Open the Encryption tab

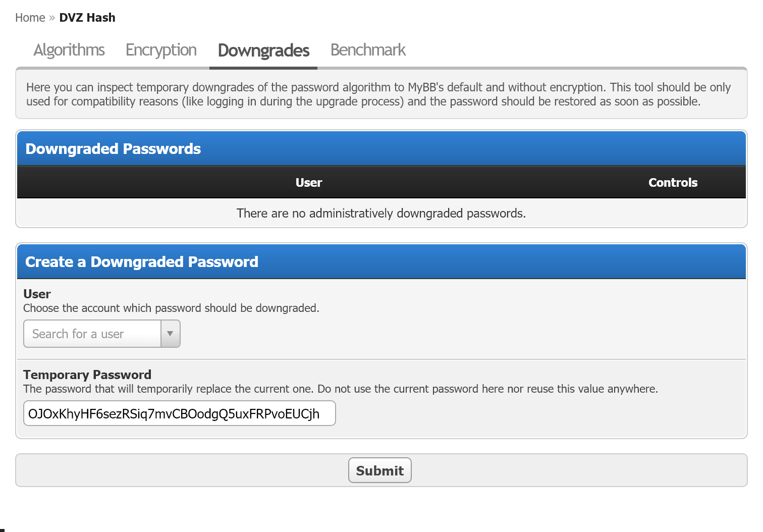click(161, 50)
